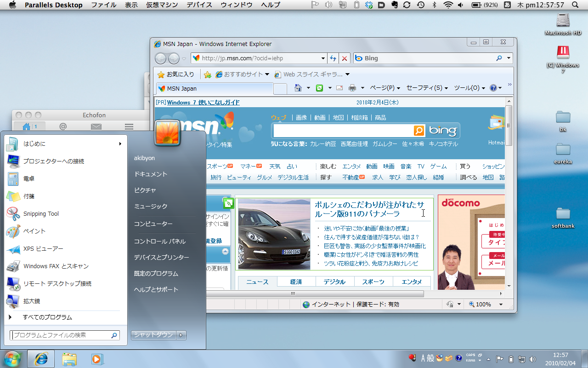Open Windows Explorer folder taskbar icon
This screenshot has height=368, width=588.
click(69, 359)
